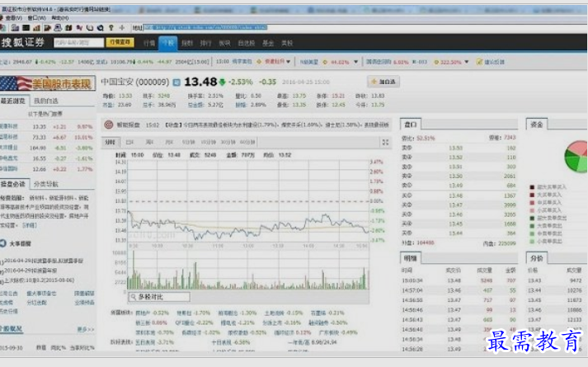The image size is (588, 367).
Task: Select the 月K chart tab
Action: click(169, 142)
